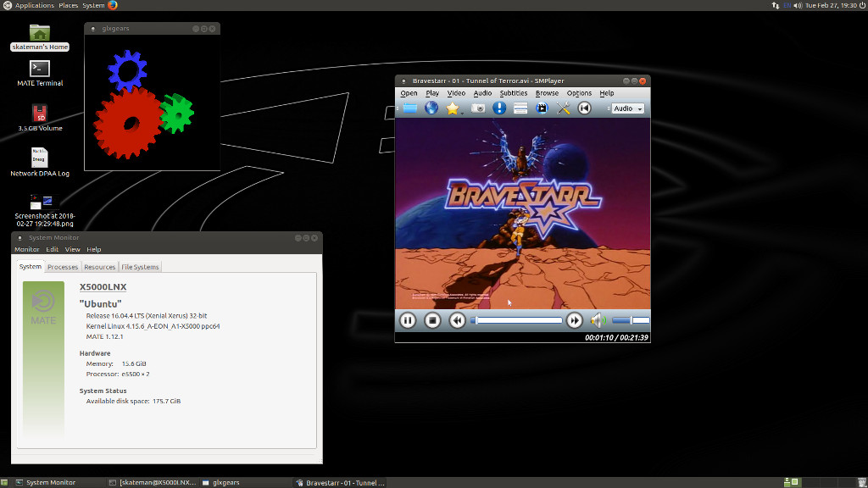Viewport: 868px width, 488px height.
Task: Open the SMPlayer Audio menu
Action: click(482, 93)
